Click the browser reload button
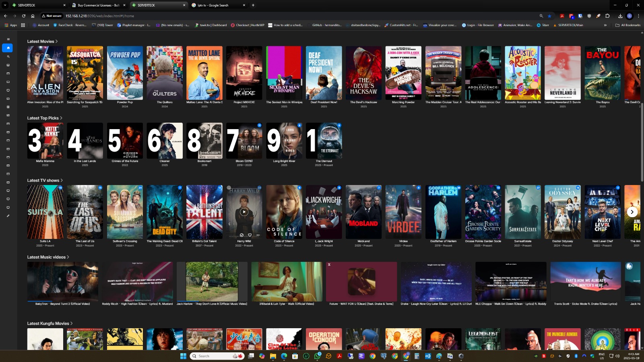Viewport: 644px width, 362px height. tap(24, 16)
